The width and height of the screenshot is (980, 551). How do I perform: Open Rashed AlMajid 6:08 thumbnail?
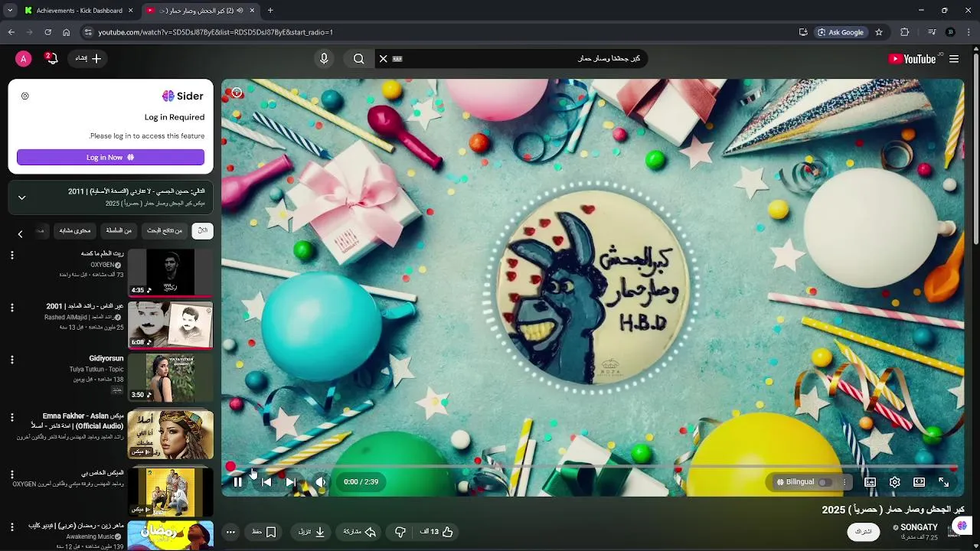(170, 325)
